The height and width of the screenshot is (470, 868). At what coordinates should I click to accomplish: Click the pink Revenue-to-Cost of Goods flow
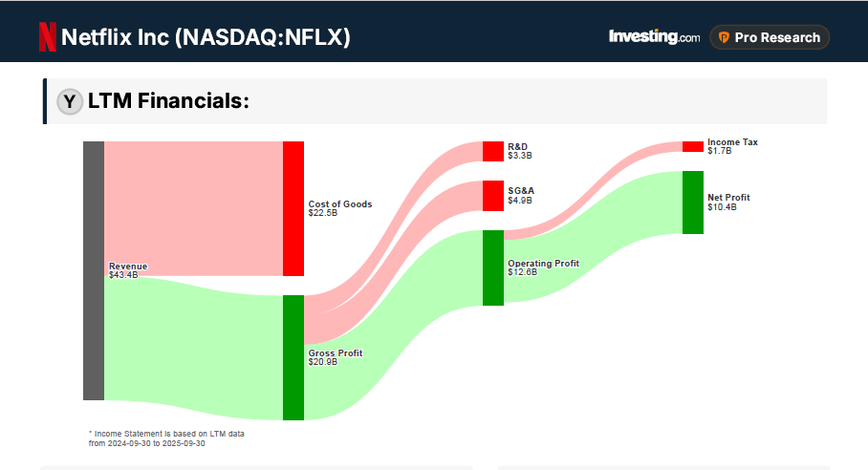[x=193, y=205]
